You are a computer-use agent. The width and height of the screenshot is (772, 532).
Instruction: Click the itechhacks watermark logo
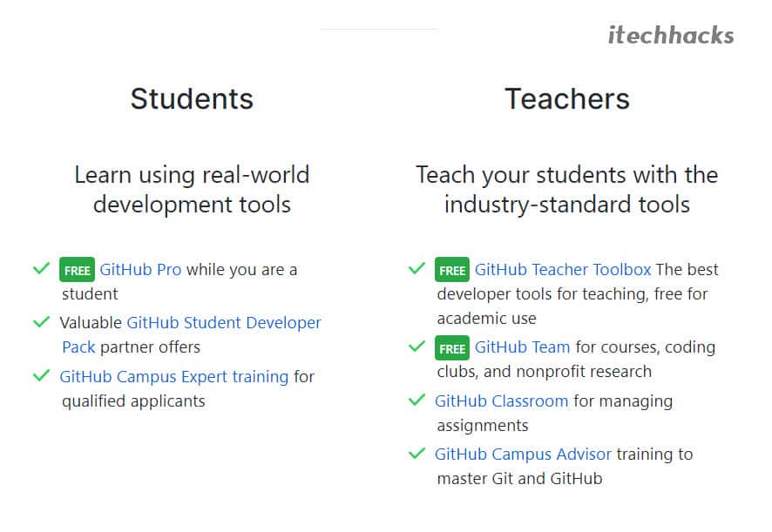671,36
